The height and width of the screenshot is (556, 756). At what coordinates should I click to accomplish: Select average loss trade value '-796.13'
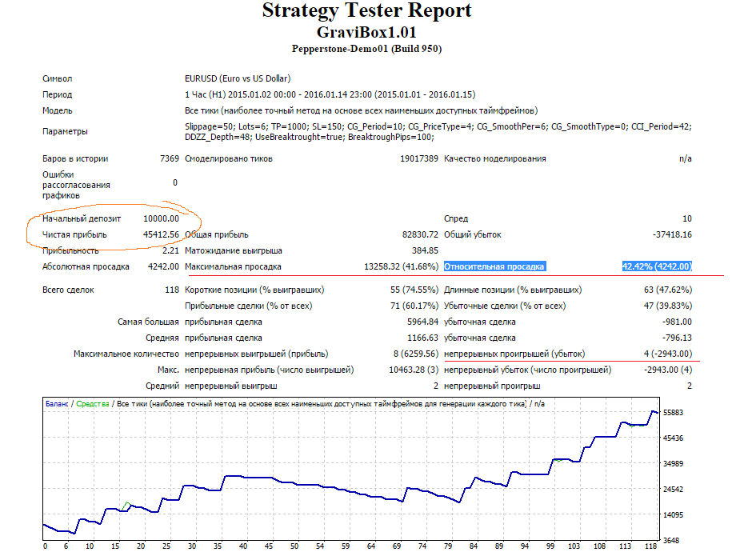coord(677,338)
